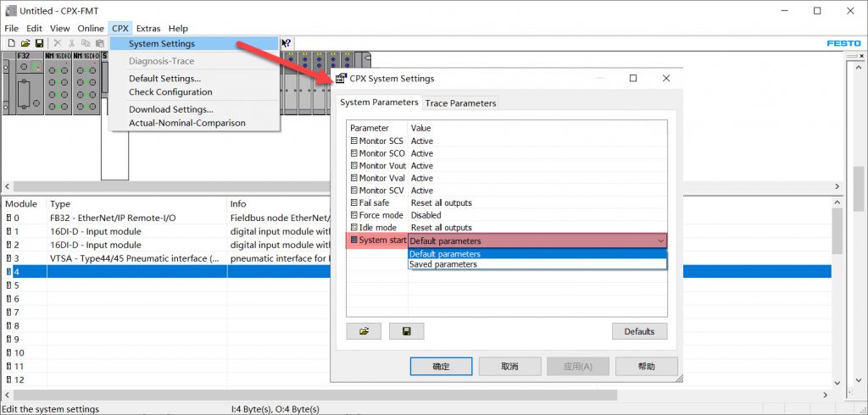
Task: Click the CPX System Settings title icon
Action: pos(341,79)
